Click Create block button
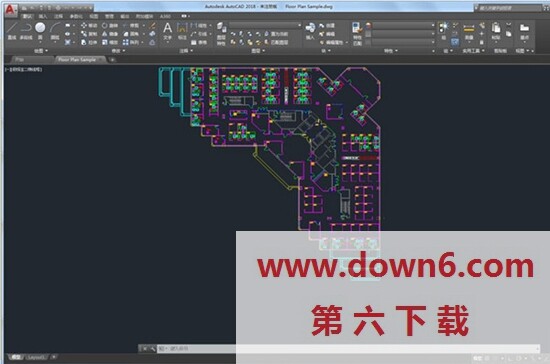The image size is (550, 364). [x=327, y=26]
